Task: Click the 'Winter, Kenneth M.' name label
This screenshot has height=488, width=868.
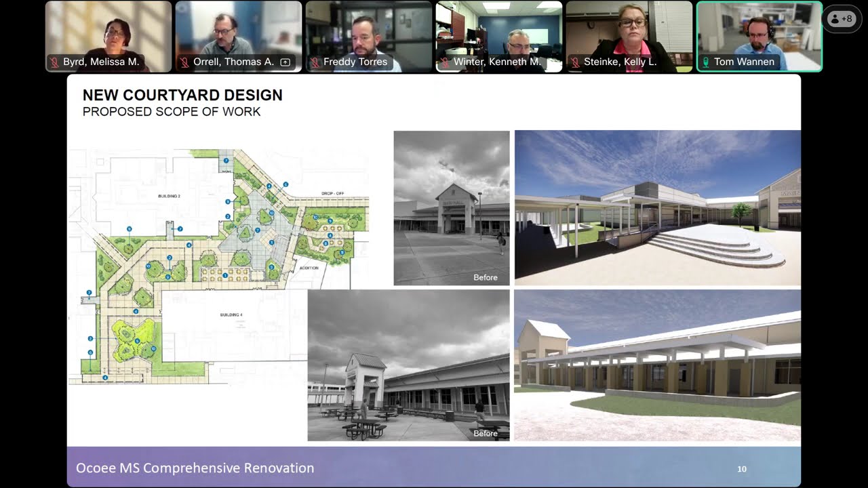Action: [x=497, y=62]
